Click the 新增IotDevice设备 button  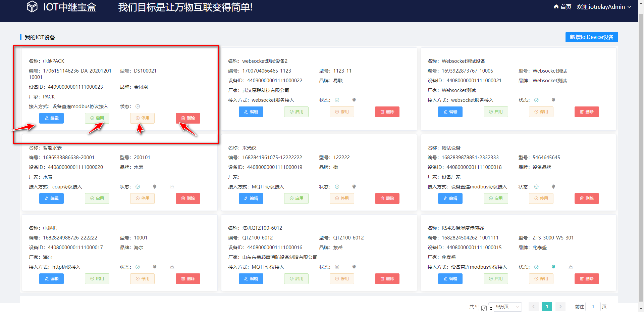[591, 37]
